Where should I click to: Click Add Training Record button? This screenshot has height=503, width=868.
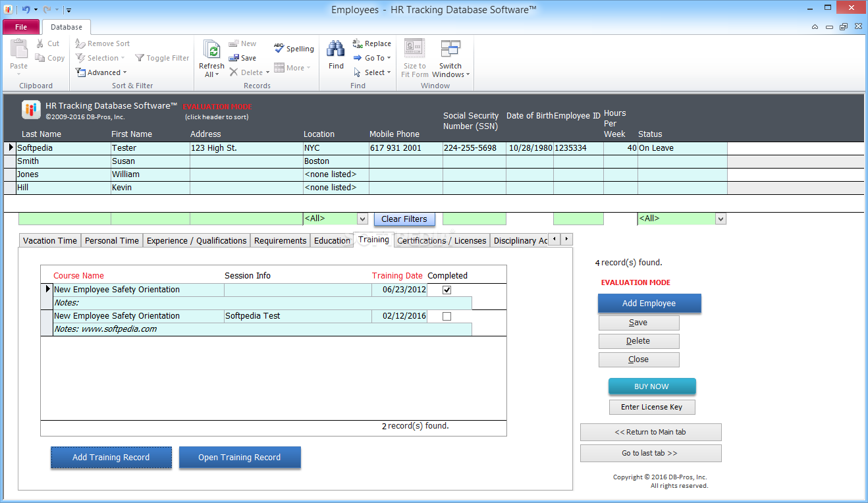(x=111, y=458)
